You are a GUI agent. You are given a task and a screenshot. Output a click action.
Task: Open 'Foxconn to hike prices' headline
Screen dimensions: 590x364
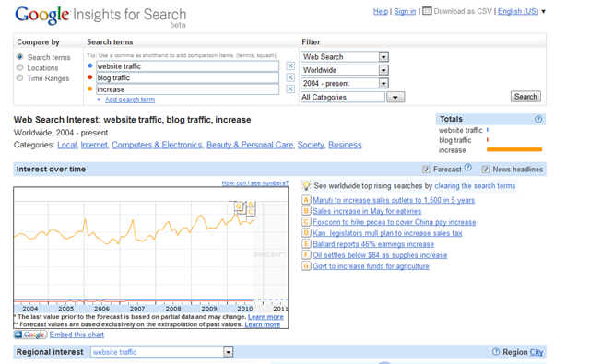[395, 222]
